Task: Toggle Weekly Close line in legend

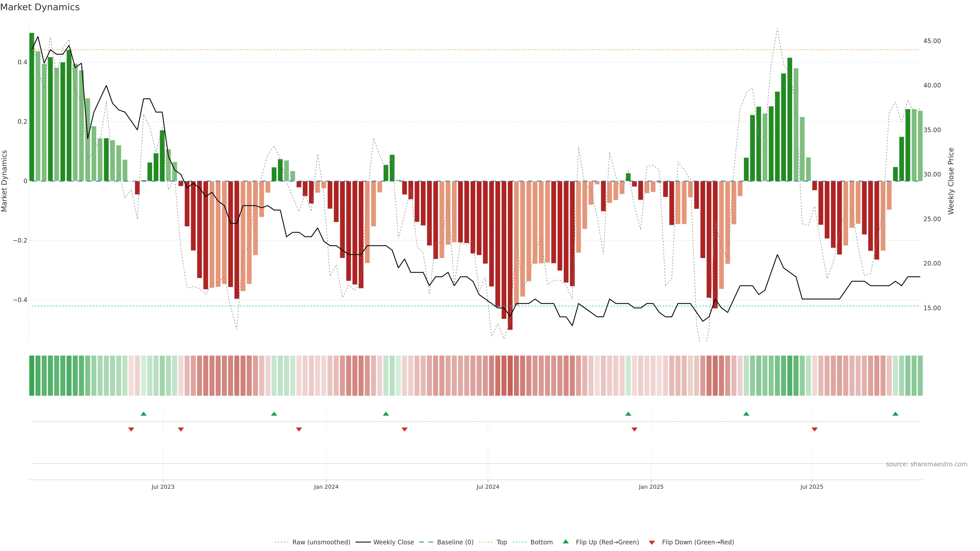Action: [393, 542]
